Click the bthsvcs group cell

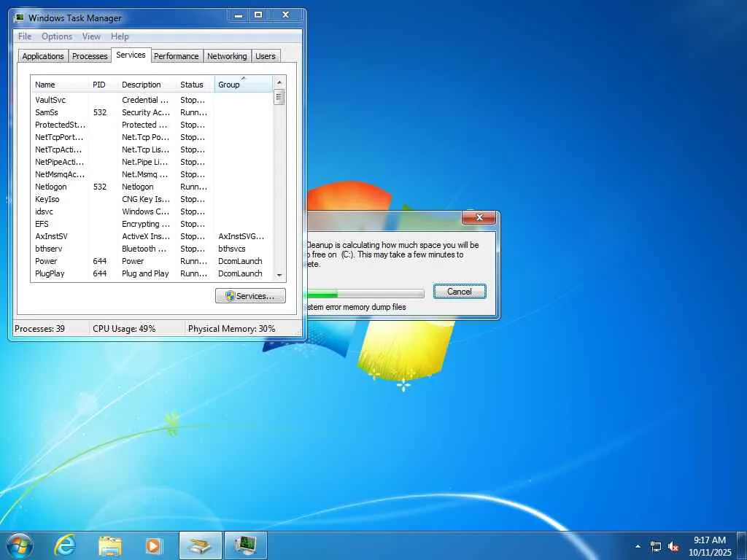(x=231, y=249)
